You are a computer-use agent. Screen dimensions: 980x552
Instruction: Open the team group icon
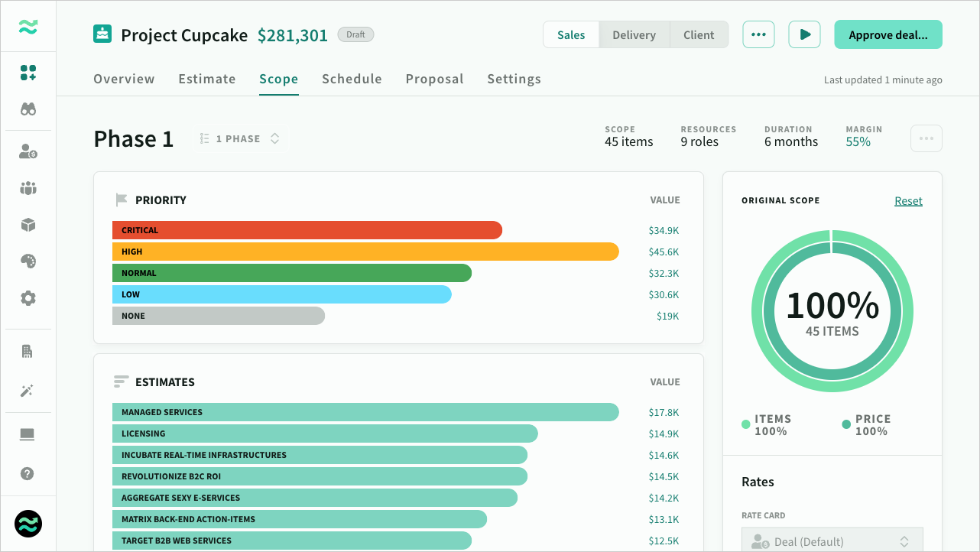(x=28, y=188)
